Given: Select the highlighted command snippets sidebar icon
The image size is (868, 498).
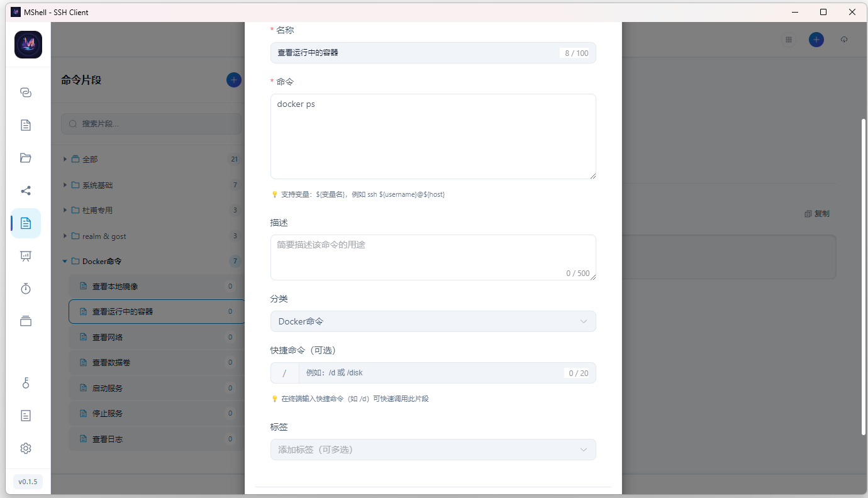Looking at the screenshot, I should click(x=25, y=223).
